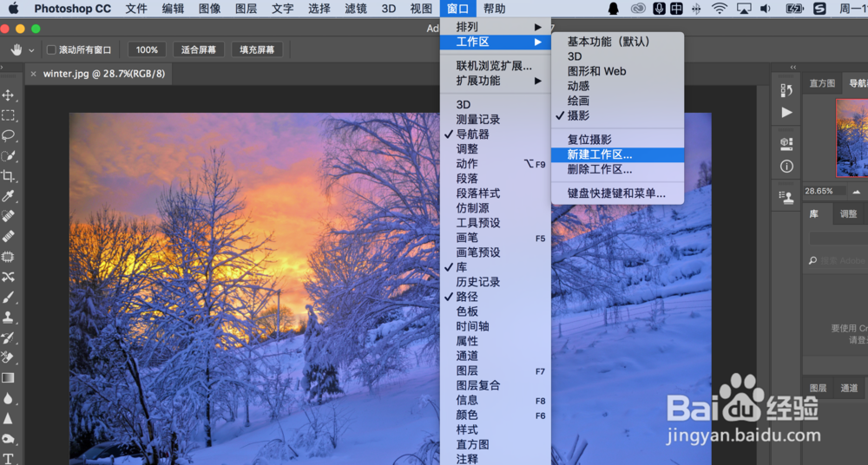Screen dimensions: 868x465
Task: Select the Lasso tool
Action: (8, 135)
